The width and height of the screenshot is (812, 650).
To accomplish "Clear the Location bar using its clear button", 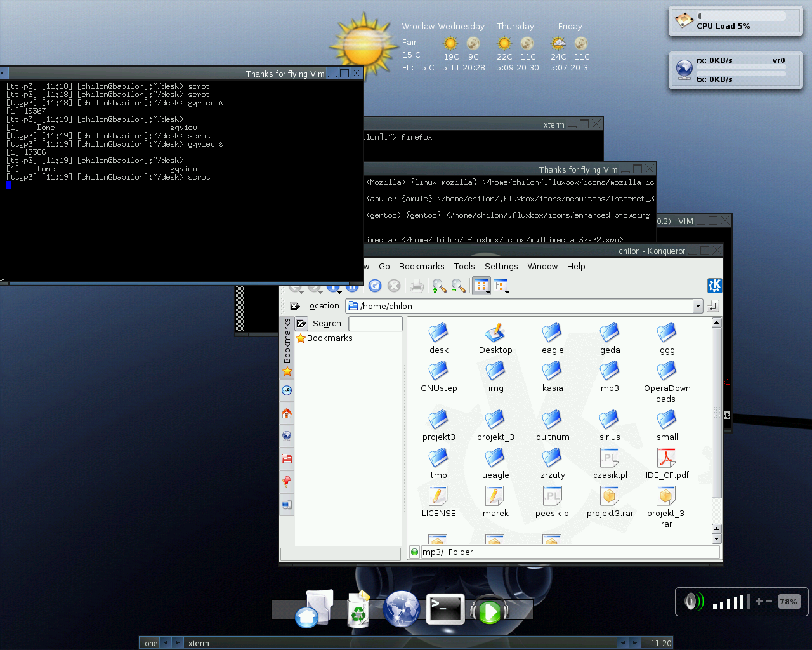I will 294,306.
